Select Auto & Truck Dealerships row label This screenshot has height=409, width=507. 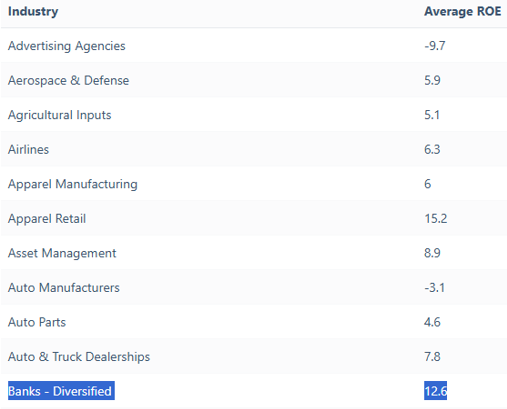click(x=79, y=357)
